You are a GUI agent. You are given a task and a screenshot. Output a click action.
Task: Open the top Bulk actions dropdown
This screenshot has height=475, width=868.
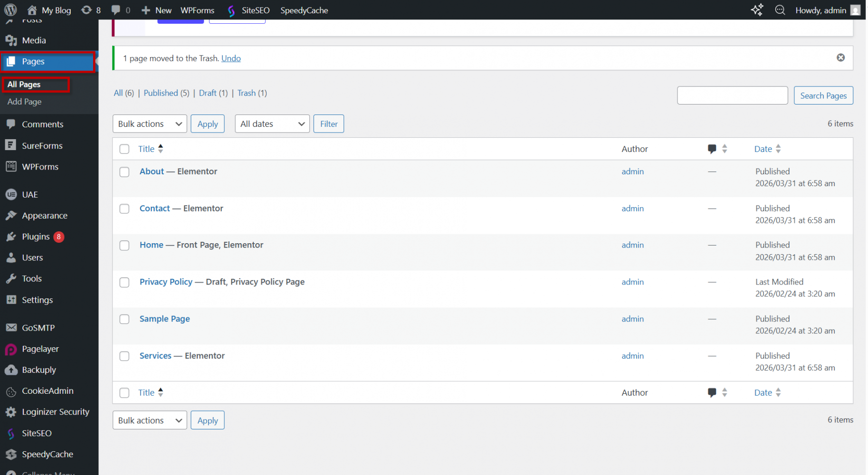coord(150,124)
